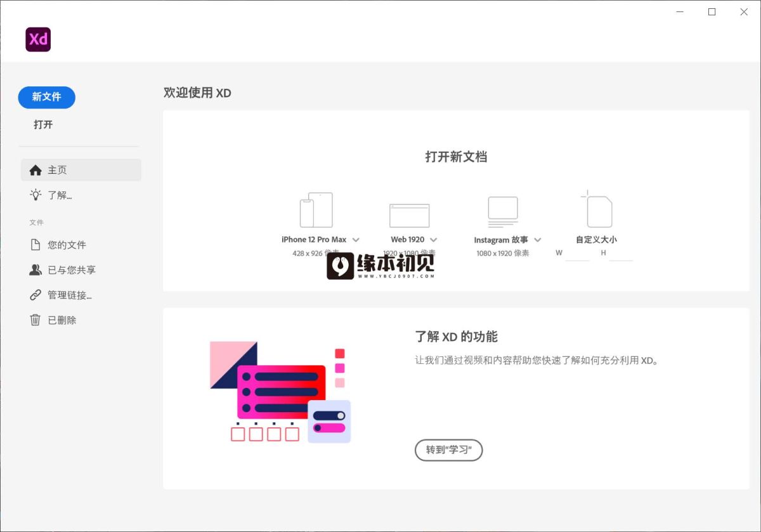Go to 您的文件
The height and width of the screenshot is (532, 761).
pyautogui.click(x=81, y=245)
